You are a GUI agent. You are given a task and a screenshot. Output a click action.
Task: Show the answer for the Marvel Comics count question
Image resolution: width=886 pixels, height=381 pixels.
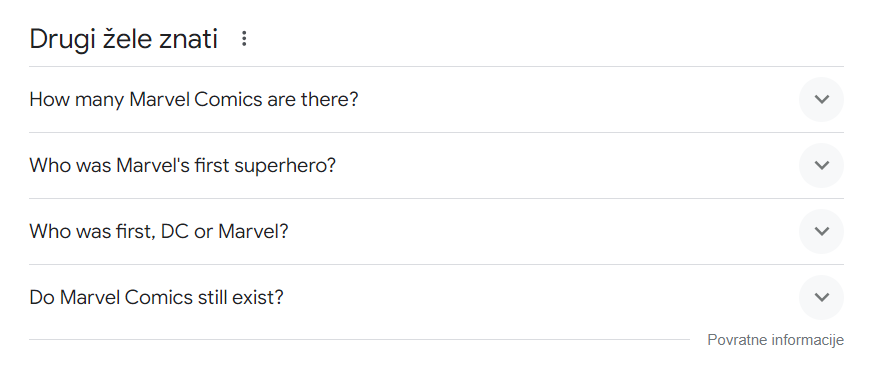coord(436,99)
